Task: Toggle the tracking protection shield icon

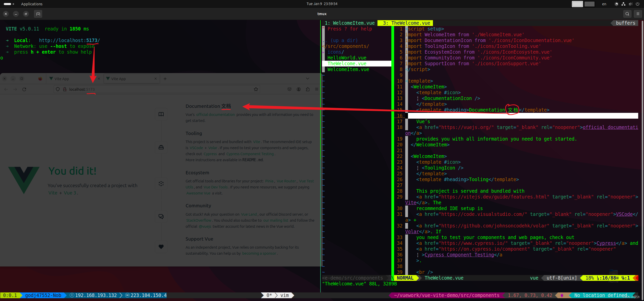Action: click(58, 89)
